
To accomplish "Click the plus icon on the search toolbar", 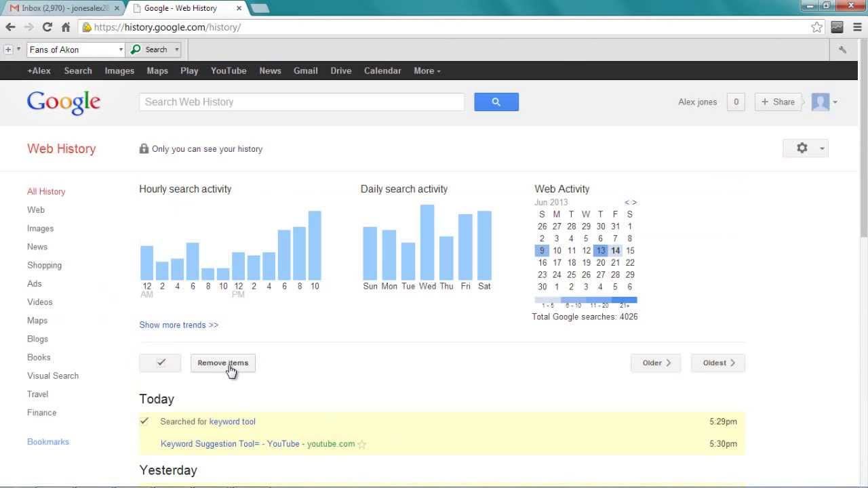I will tap(8, 49).
